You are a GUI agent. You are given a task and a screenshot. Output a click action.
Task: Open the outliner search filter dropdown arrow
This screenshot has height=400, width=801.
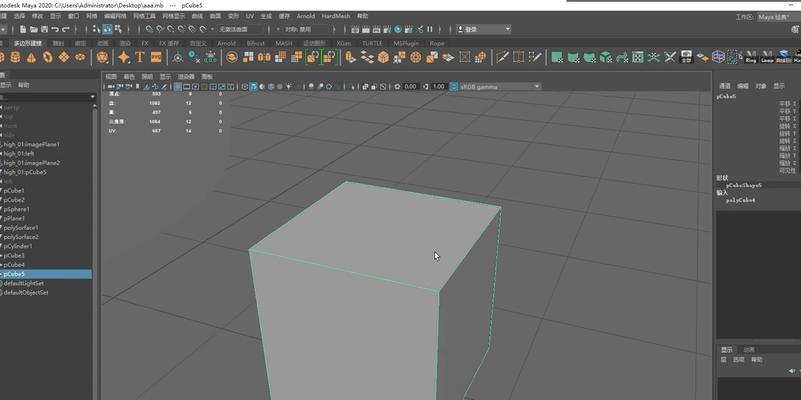click(92, 97)
